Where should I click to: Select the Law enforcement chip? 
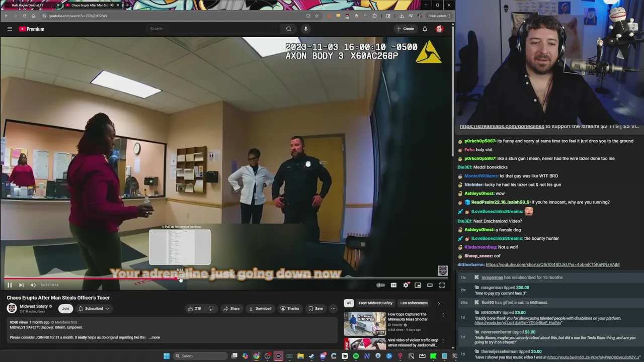pyautogui.click(x=414, y=303)
